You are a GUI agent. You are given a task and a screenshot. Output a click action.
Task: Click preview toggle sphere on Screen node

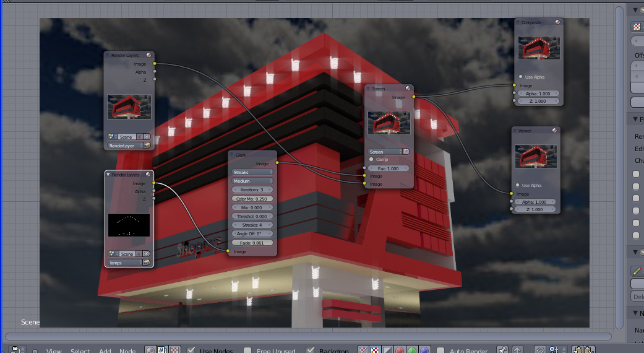(408, 89)
